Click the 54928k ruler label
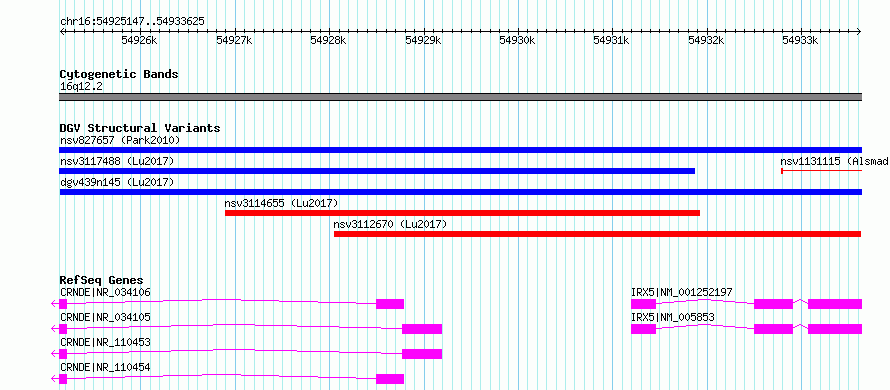Image resolution: width=890 pixels, height=390 pixels. point(329,40)
